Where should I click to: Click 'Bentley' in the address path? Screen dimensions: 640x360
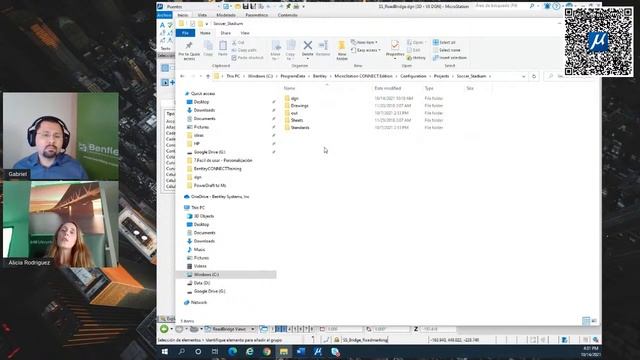pos(320,76)
